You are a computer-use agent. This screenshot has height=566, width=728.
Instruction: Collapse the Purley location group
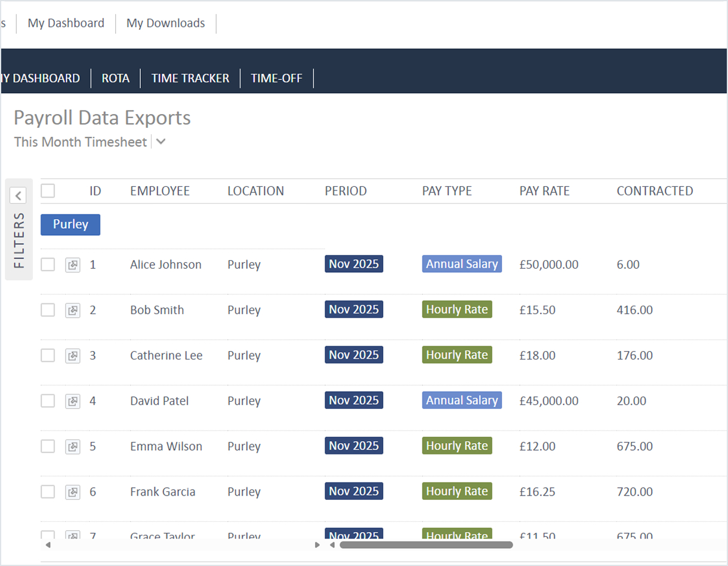(x=70, y=224)
